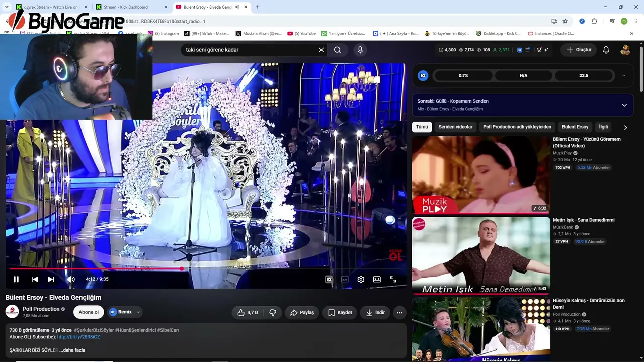Viewport: 644px width, 362px height.
Task: Click the IQ icon in player controls
Action: pos(329,279)
